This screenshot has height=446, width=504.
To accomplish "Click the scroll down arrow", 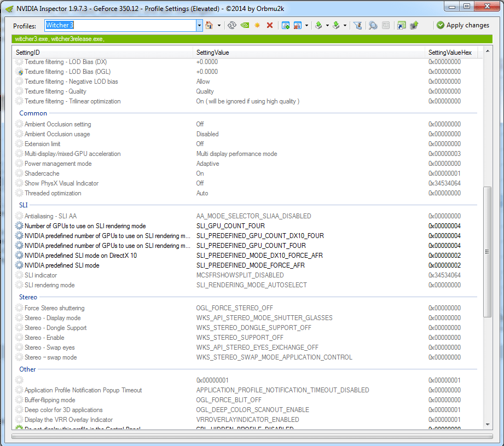I will pyautogui.click(x=488, y=425).
